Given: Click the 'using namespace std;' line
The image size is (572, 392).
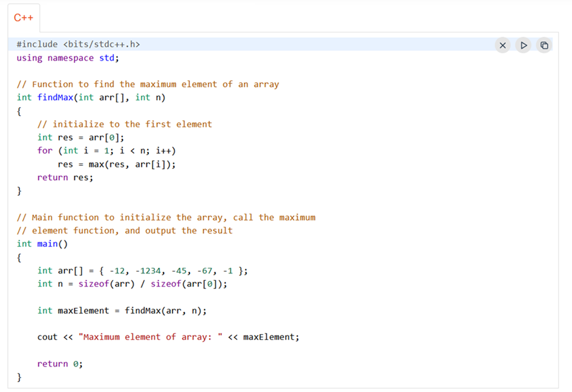Looking at the screenshot, I should [x=68, y=57].
